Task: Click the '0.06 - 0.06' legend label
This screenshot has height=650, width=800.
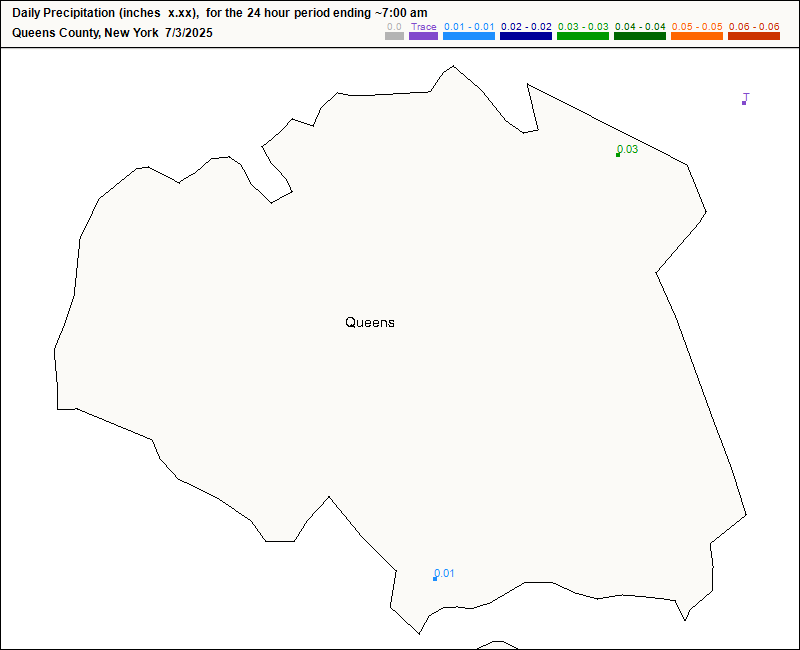Action: click(x=754, y=27)
